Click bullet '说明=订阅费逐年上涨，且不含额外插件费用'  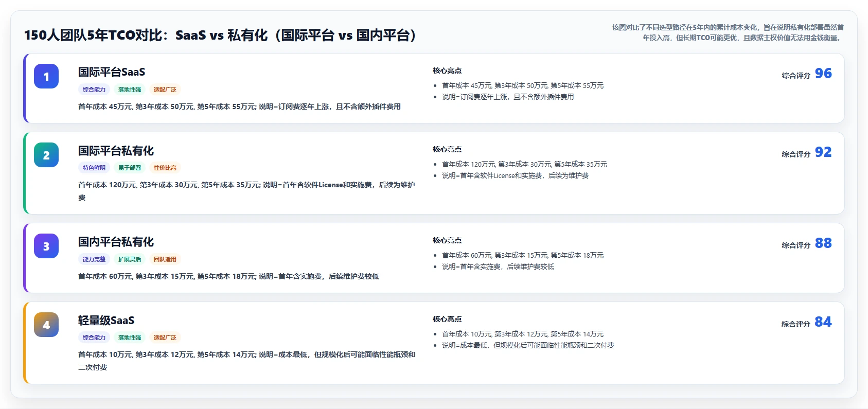[x=508, y=97]
